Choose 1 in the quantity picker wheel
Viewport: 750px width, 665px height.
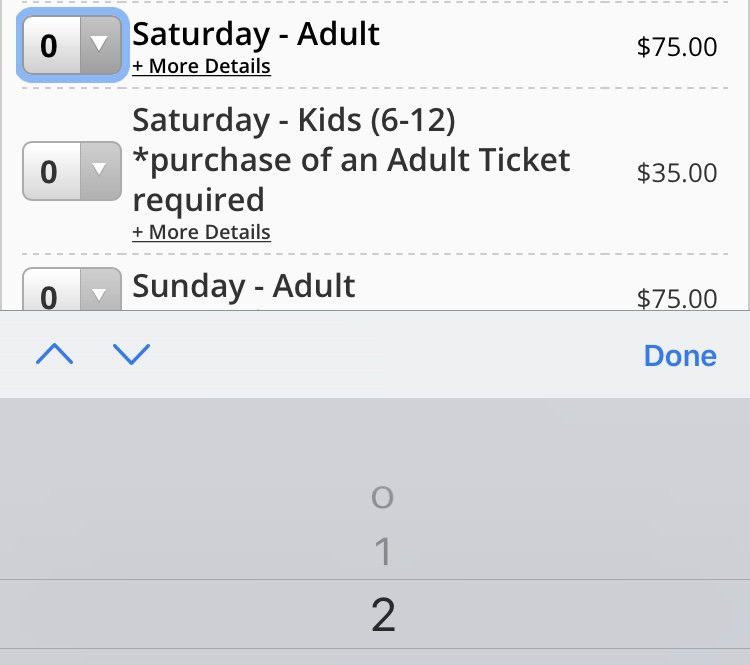click(382, 552)
